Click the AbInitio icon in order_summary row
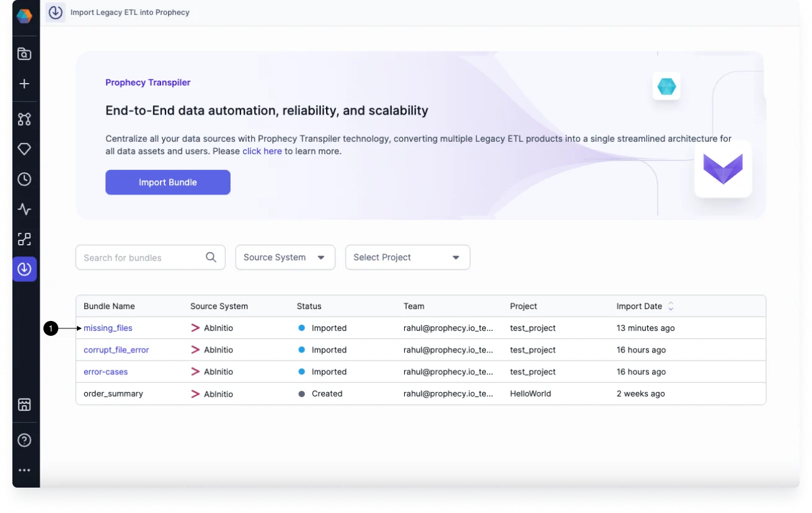This screenshot has height=513, width=812. tap(195, 393)
